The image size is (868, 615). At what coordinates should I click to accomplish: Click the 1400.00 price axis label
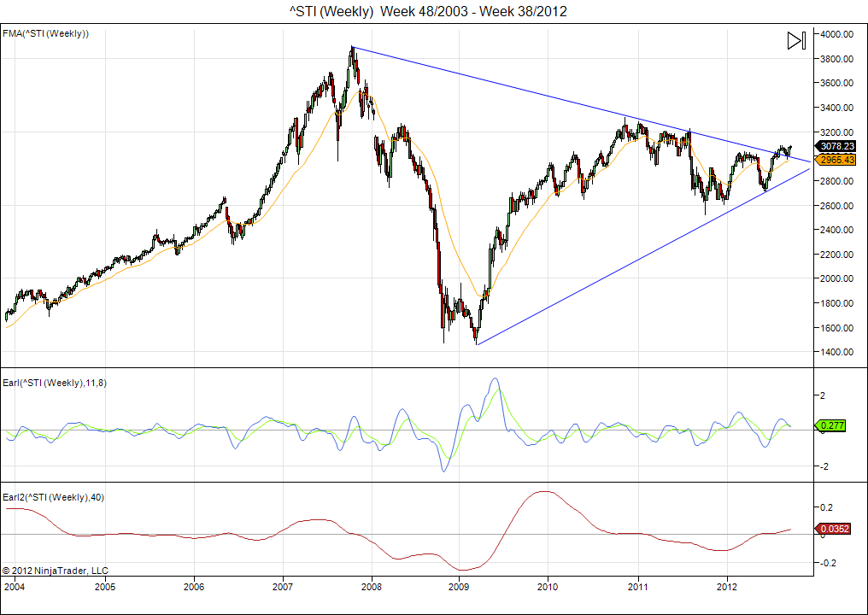837,352
